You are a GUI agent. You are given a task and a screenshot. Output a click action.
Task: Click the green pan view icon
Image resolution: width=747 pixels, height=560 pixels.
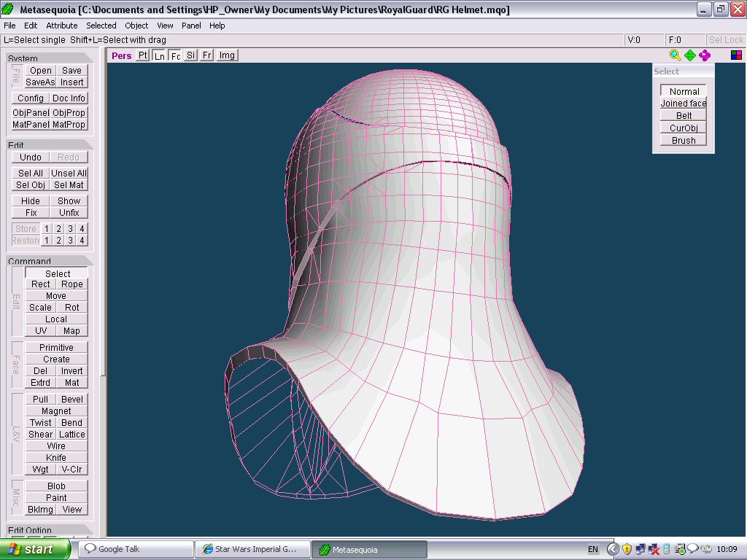[x=690, y=55]
